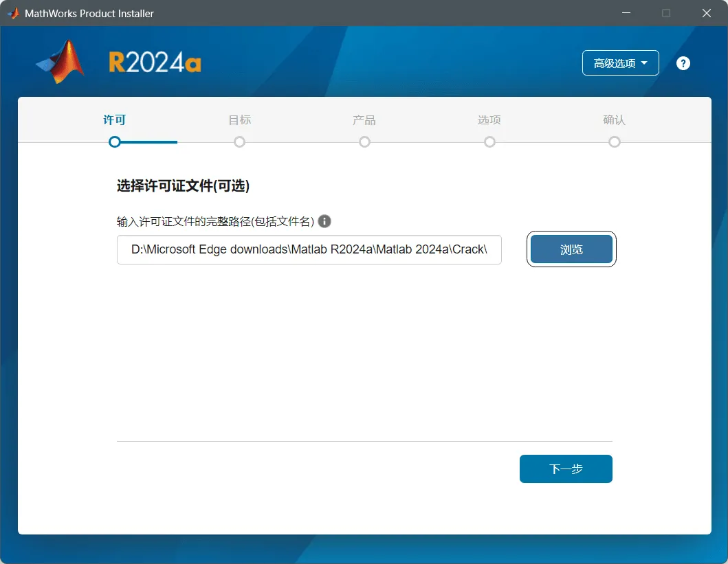
Task: Select the 选项 step tab
Action: click(489, 120)
